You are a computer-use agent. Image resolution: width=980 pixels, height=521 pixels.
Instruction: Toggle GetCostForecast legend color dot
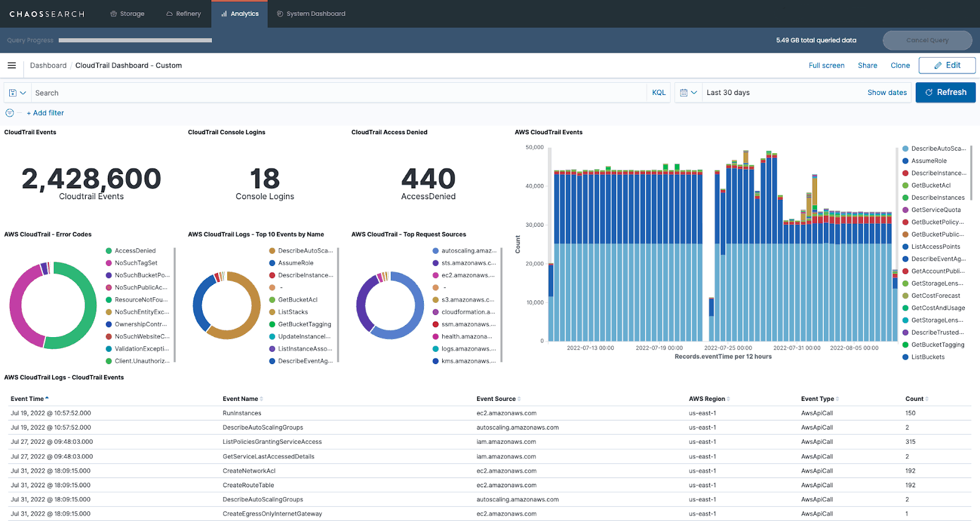(905, 295)
